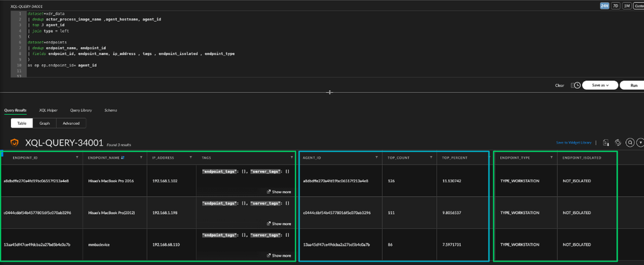Open filter icon on IP_ADDRESS column
This screenshot has width=644, height=265.
(x=190, y=157)
